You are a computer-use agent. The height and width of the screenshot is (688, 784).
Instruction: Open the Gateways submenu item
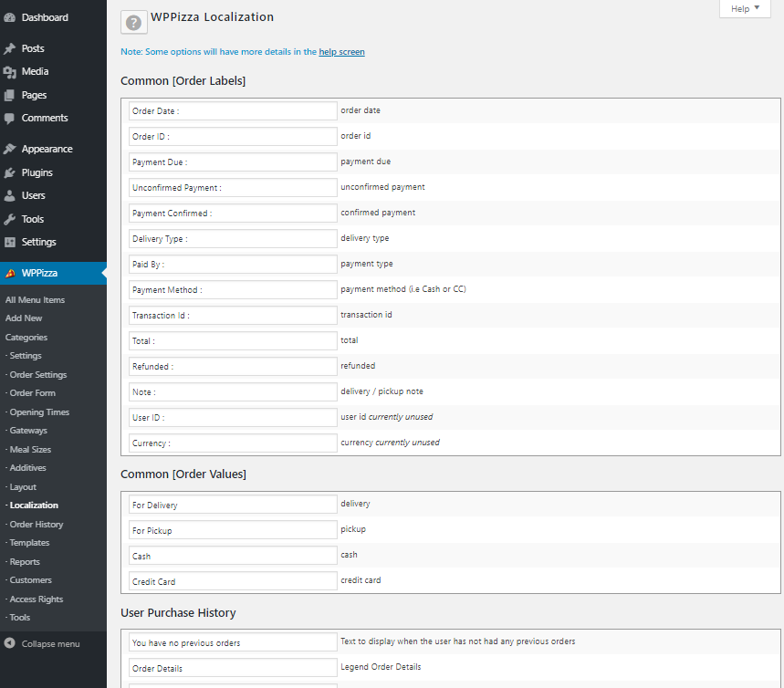point(27,430)
